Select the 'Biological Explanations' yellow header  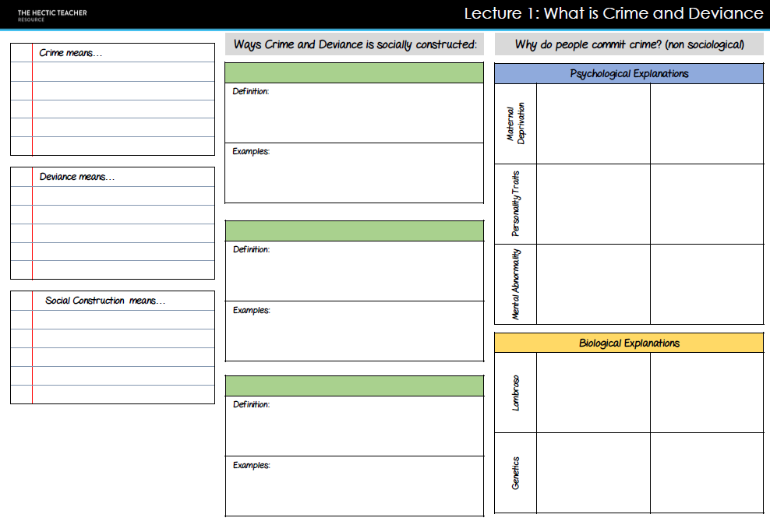pos(628,343)
